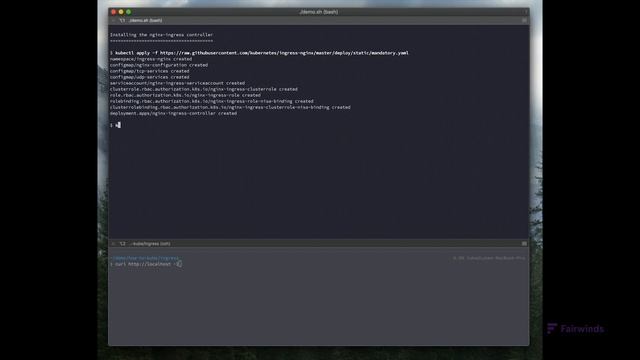Open the top pane's menu icon

coord(524,20)
